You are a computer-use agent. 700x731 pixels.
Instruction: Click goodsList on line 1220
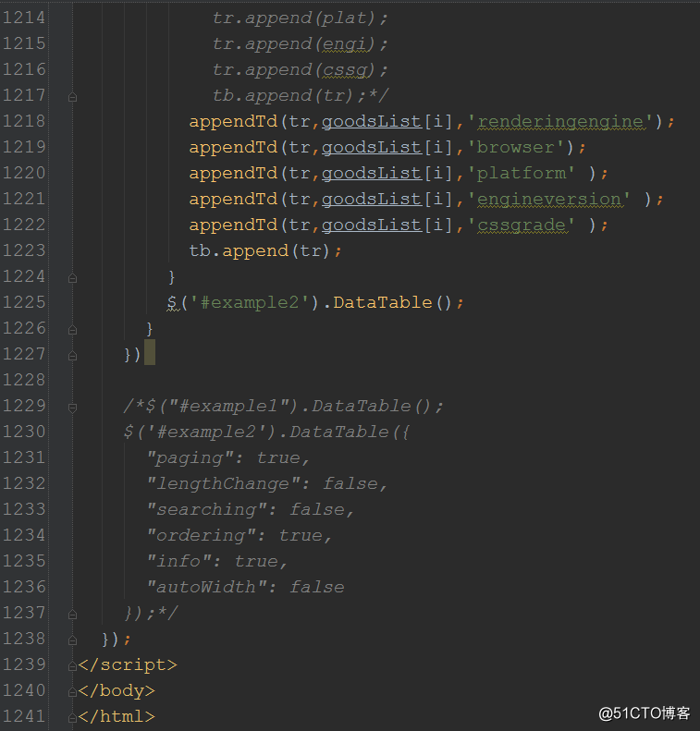[372, 174]
